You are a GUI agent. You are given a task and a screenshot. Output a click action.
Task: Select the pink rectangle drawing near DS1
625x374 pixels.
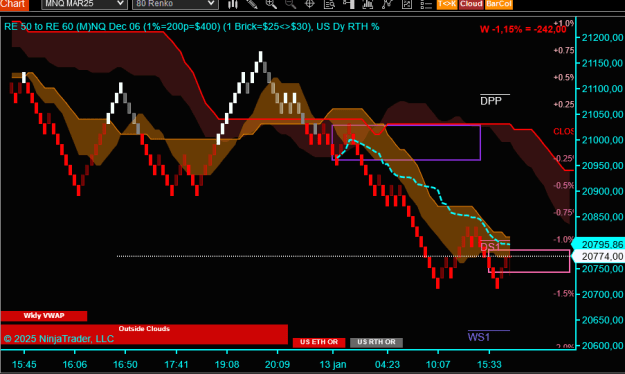(x=529, y=261)
